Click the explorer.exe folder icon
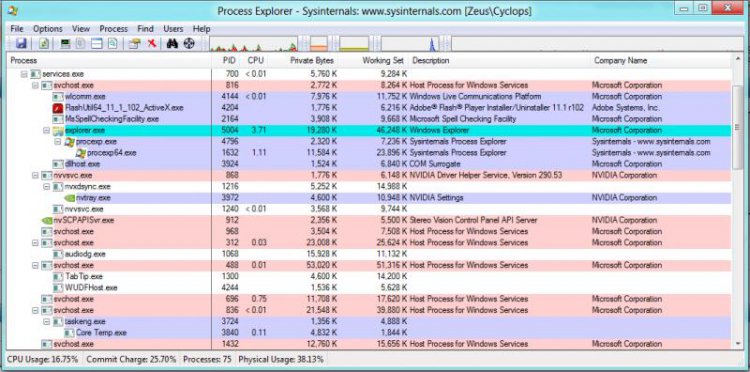 coord(58,131)
